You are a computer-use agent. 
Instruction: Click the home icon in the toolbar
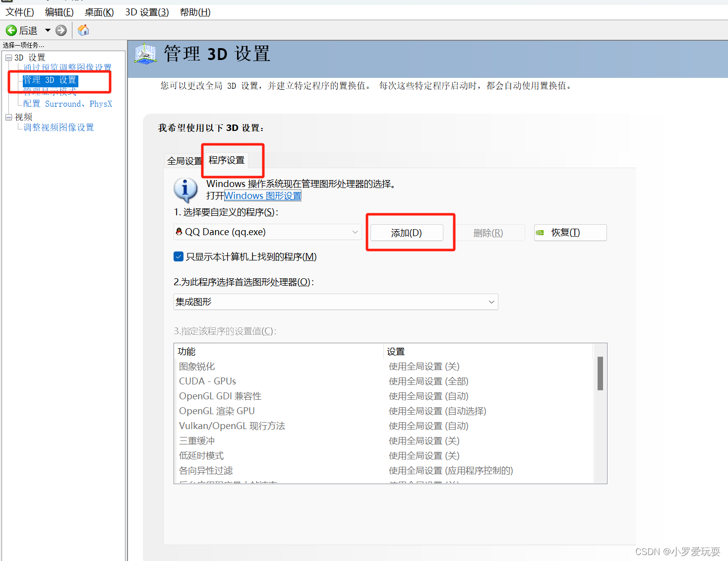point(83,30)
